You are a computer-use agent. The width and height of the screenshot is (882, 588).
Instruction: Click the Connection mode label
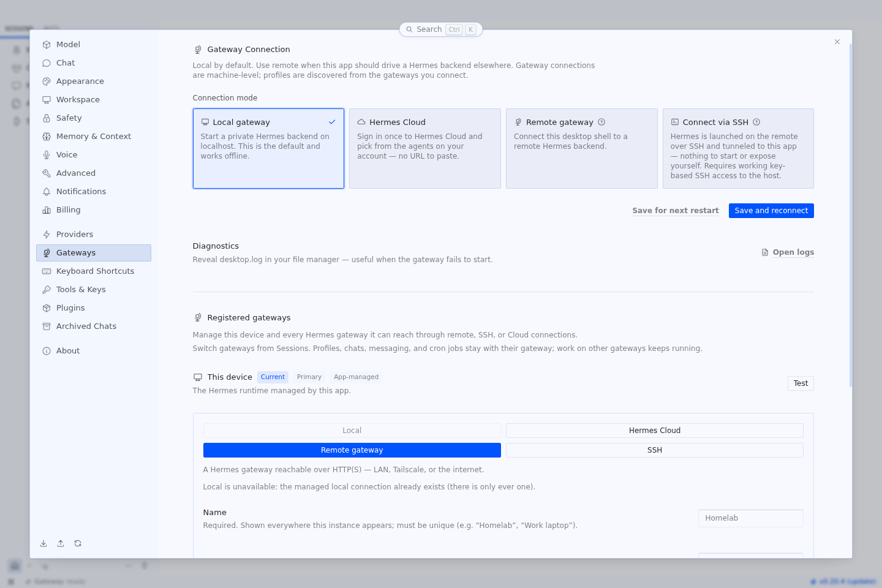[225, 98]
